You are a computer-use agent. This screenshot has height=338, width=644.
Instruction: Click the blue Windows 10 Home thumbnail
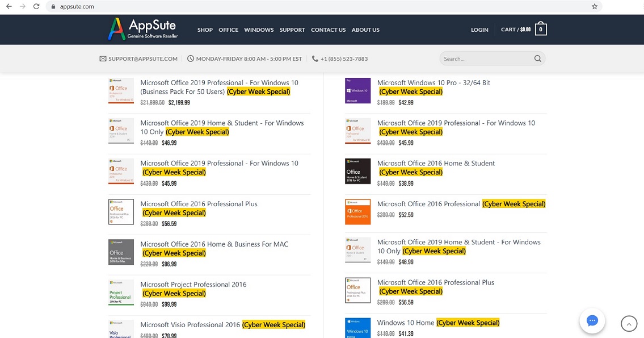357,328
